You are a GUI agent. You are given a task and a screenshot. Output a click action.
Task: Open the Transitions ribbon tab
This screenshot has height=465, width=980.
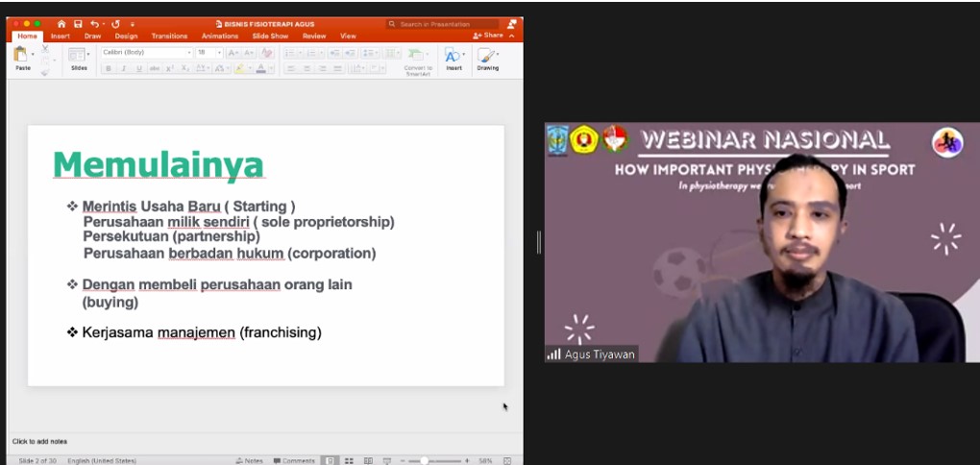coord(169,37)
